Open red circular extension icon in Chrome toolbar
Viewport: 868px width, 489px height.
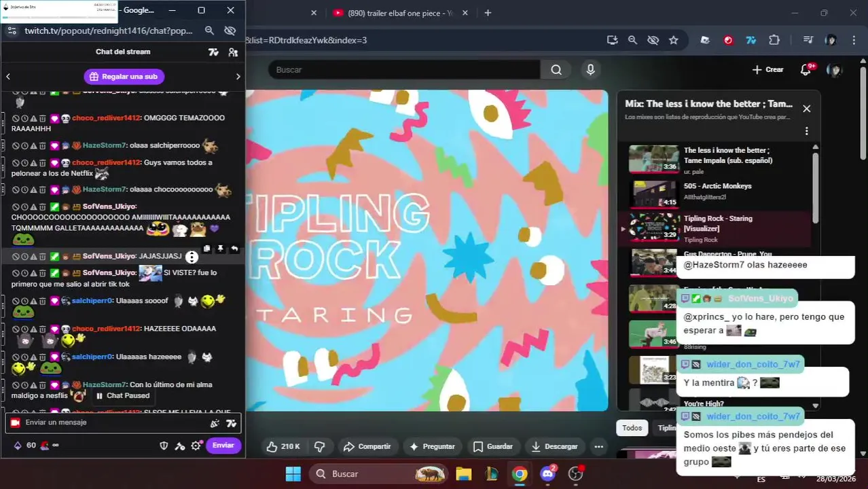tap(728, 40)
